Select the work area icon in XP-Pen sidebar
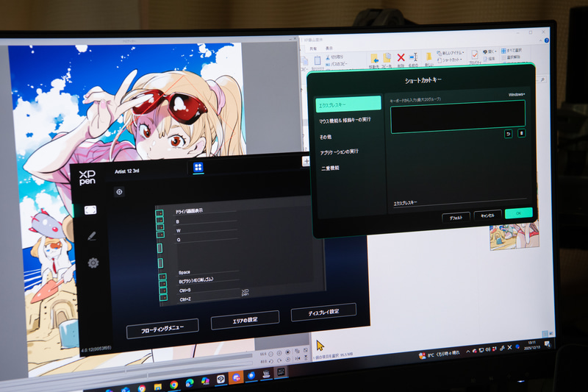588x392 pixels. coord(90,210)
